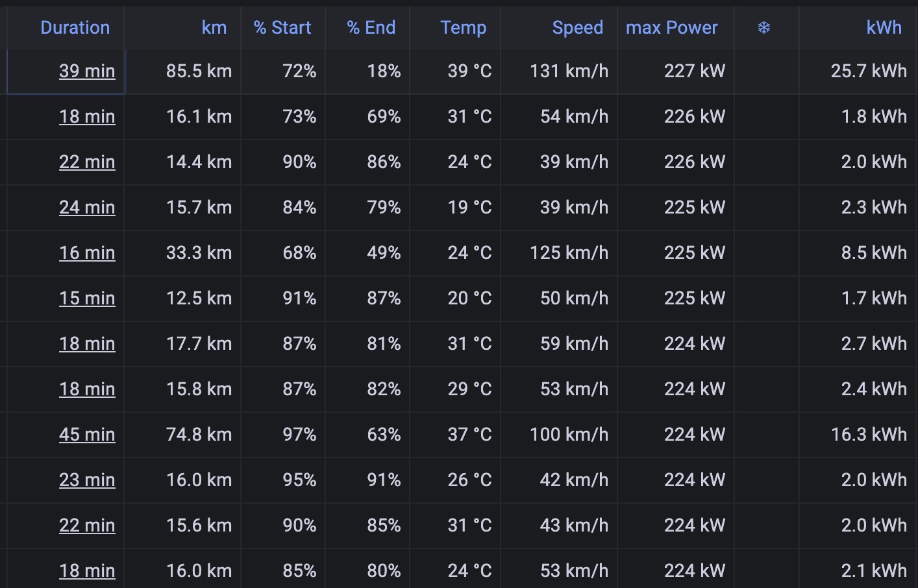The width and height of the screenshot is (918, 588).
Task: Sort table by Duration column header
Action: 75,28
